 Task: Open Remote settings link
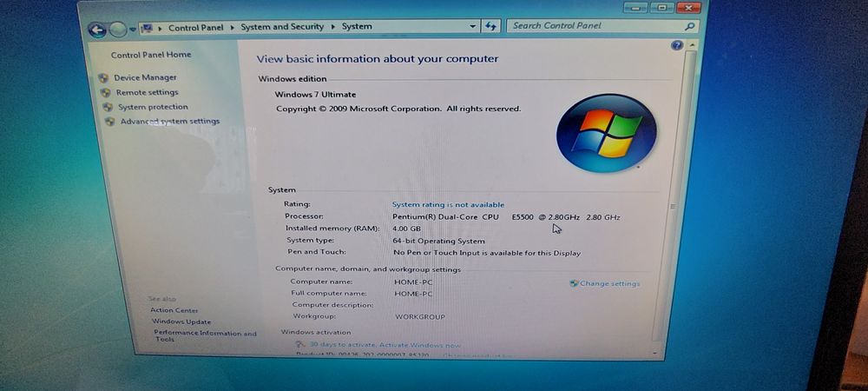click(147, 92)
